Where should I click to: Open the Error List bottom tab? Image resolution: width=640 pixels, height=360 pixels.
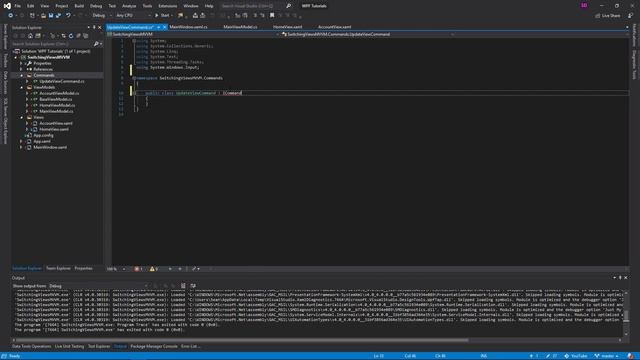coord(190,346)
